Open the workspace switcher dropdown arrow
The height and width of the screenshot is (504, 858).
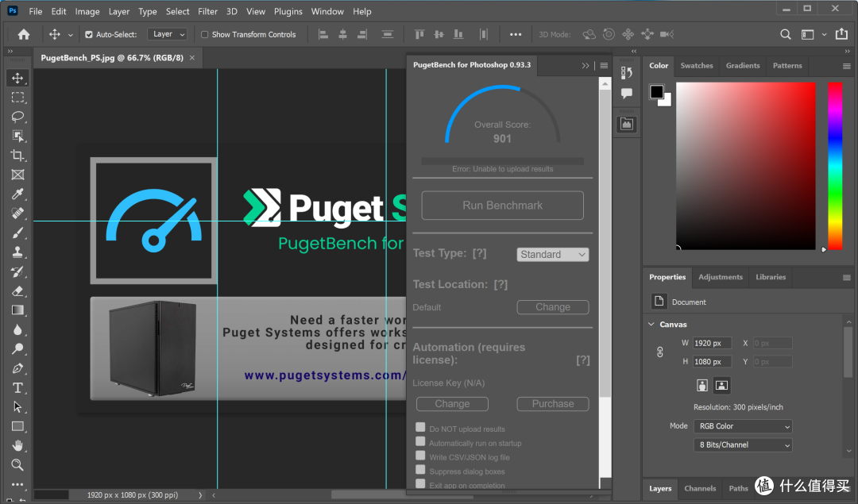(x=824, y=34)
